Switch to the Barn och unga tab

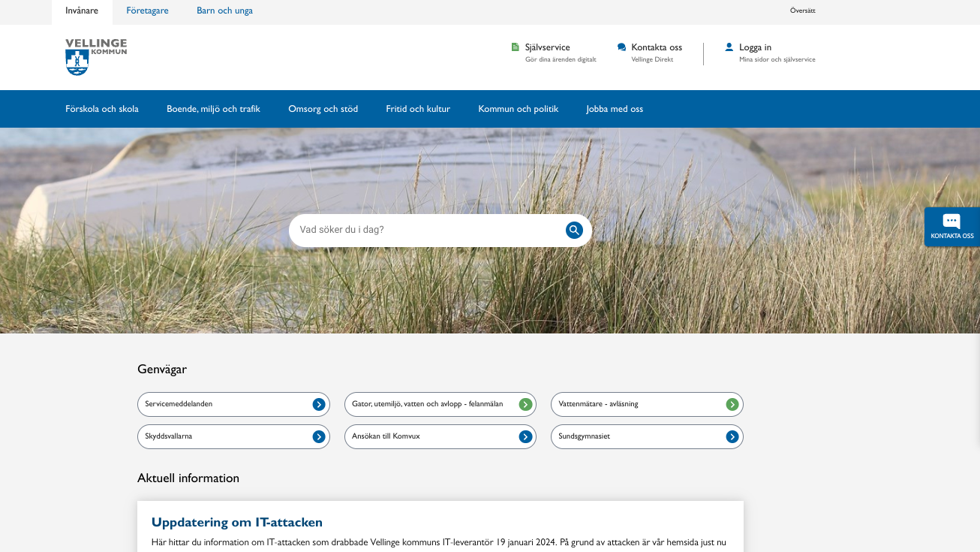pos(224,11)
